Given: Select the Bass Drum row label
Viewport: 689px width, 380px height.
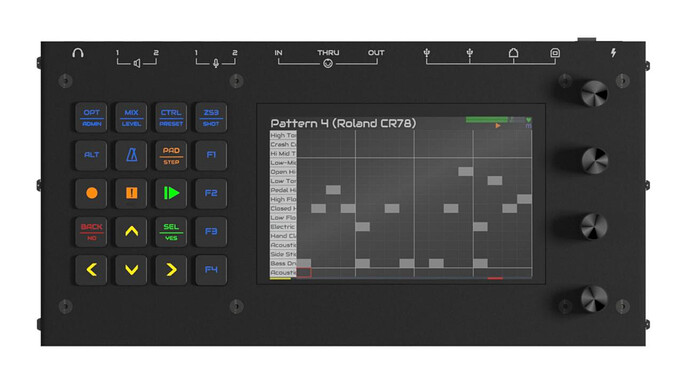Looking at the screenshot, I should (x=283, y=264).
